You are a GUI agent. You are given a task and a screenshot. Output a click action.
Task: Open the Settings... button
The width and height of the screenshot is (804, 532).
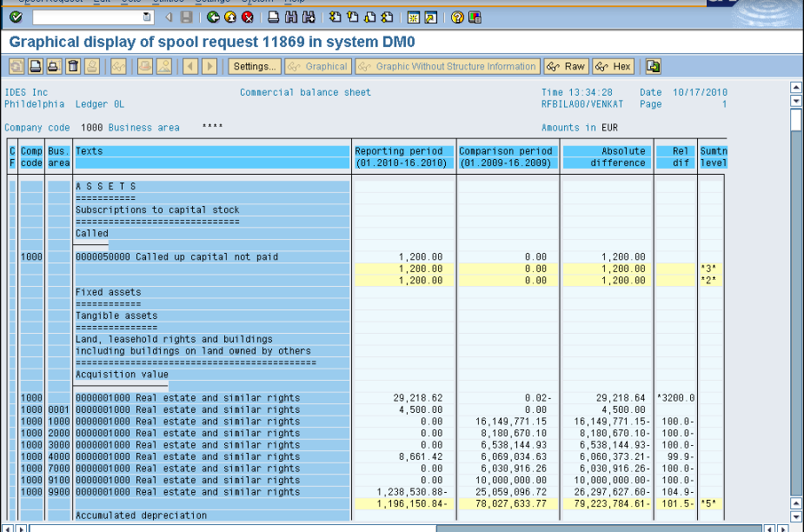point(255,66)
